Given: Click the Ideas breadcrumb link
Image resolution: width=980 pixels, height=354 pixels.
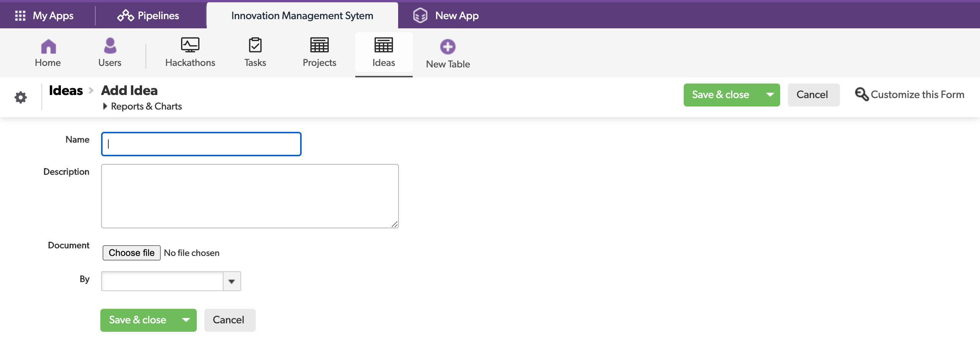Looking at the screenshot, I should pyautogui.click(x=66, y=90).
